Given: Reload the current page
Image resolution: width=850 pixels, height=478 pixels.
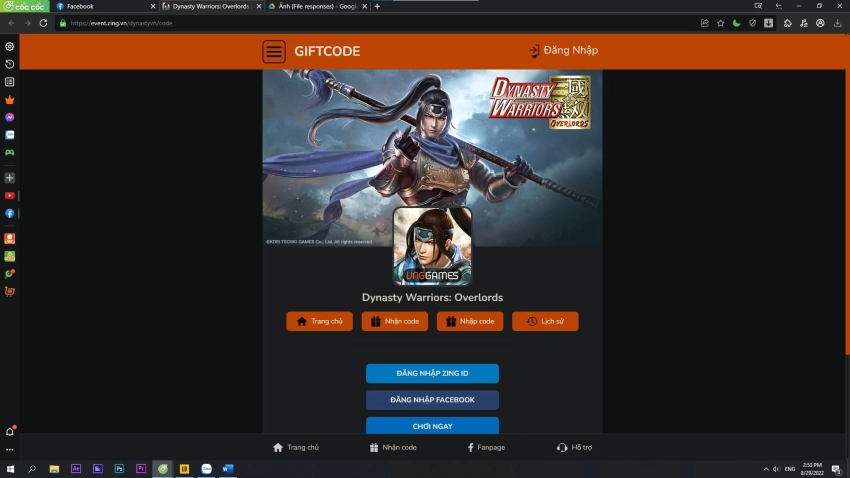Looking at the screenshot, I should 43,23.
